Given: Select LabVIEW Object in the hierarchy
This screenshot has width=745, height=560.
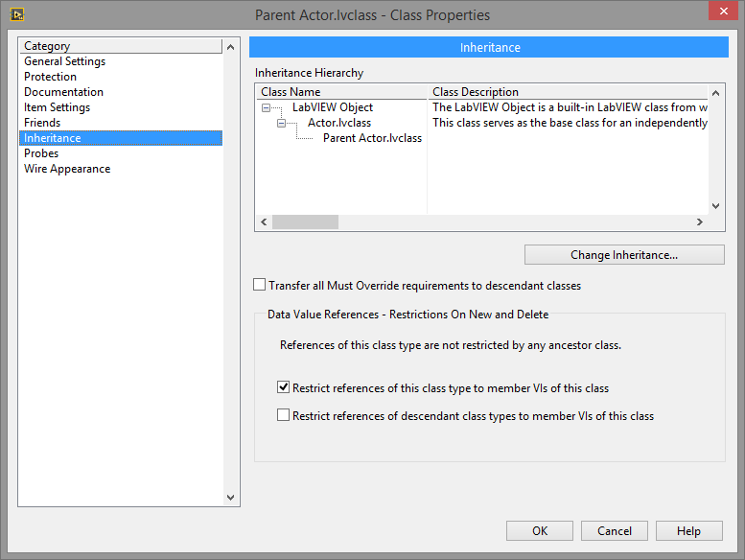Looking at the screenshot, I should click(x=333, y=107).
